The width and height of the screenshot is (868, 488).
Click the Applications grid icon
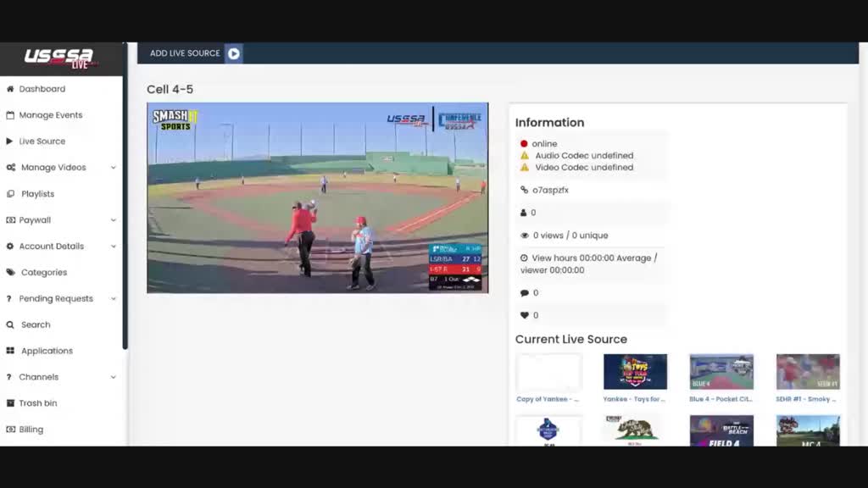point(10,351)
